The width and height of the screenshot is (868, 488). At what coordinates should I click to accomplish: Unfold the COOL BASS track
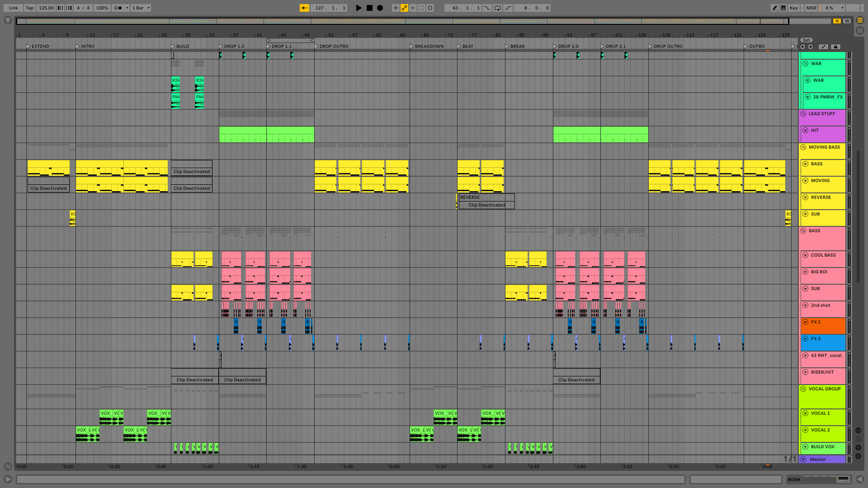click(x=805, y=255)
